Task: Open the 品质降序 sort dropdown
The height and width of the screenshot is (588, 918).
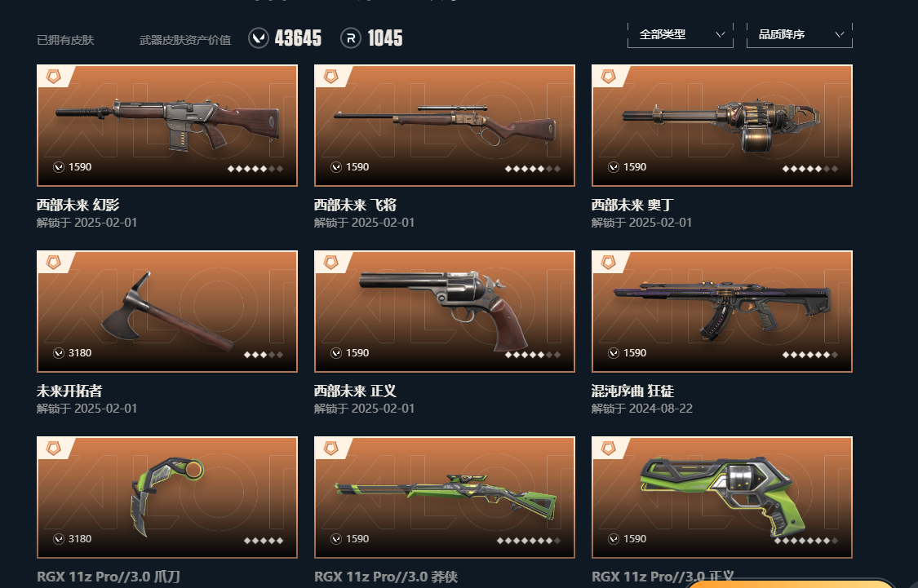Action: coord(799,35)
